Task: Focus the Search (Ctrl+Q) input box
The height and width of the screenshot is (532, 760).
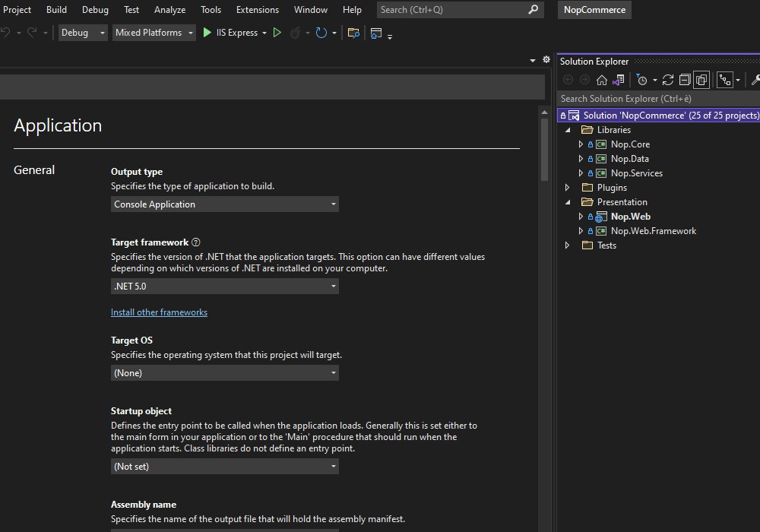Action: tap(460, 10)
